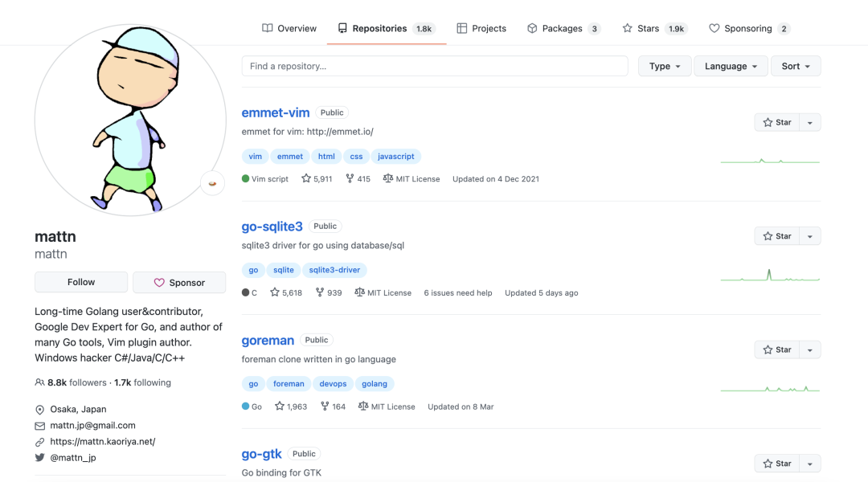868x482 pixels.
Task: Open the go-sqlite3 repository link
Action: click(x=272, y=227)
